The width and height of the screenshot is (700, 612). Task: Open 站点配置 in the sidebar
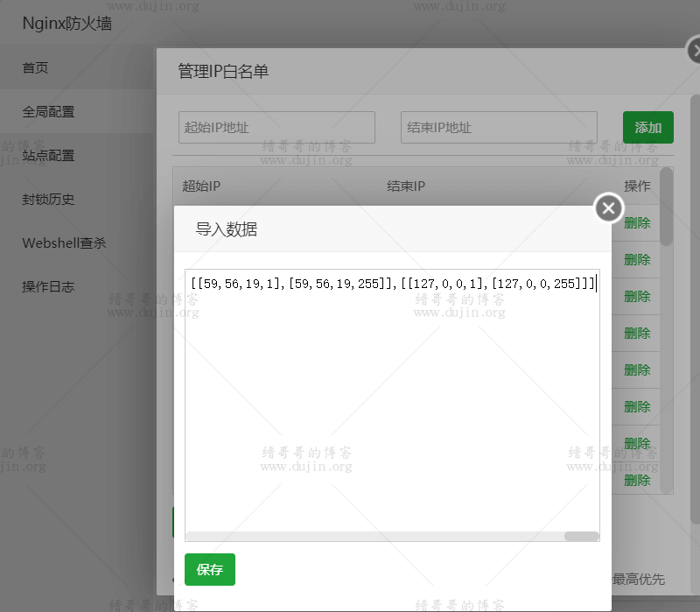(48, 156)
